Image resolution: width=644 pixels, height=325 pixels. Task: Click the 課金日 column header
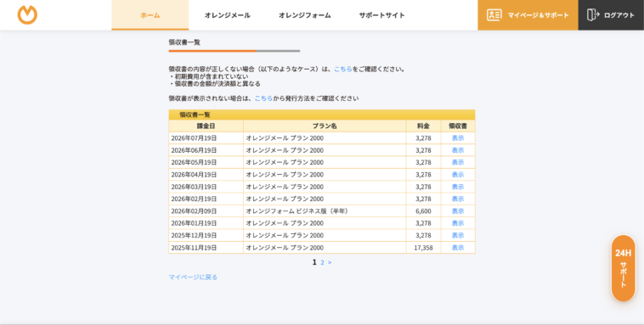(206, 126)
